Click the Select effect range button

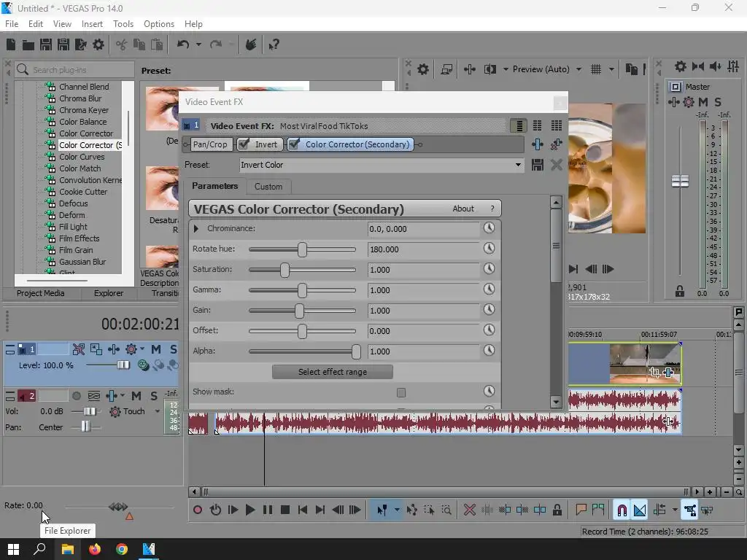pyautogui.click(x=333, y=372)
